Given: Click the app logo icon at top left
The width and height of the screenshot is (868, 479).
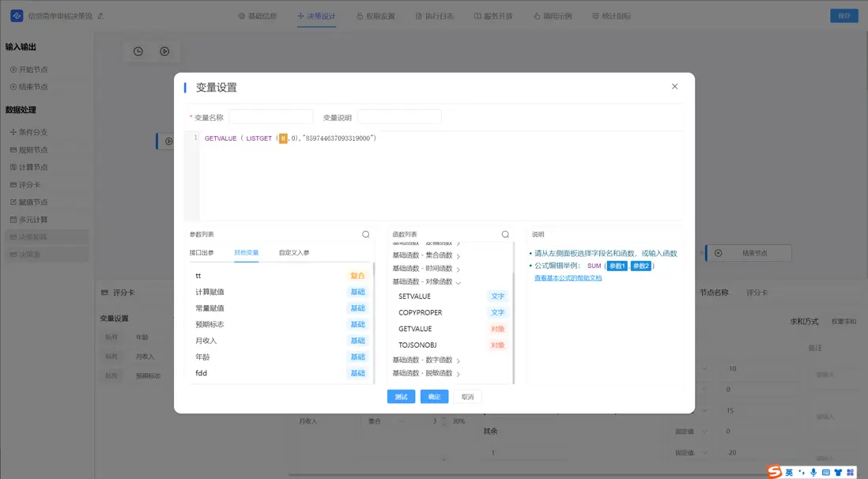Looking at the screenshot, I should click(17, 16).
